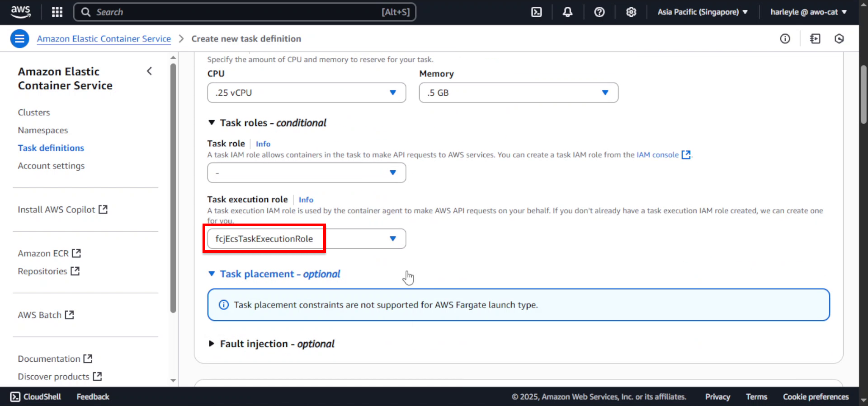Image resolution: width=868 pixels, height=406 pixels.
Task: Open CloudShell from top bar icon
Action: point(536,12)
